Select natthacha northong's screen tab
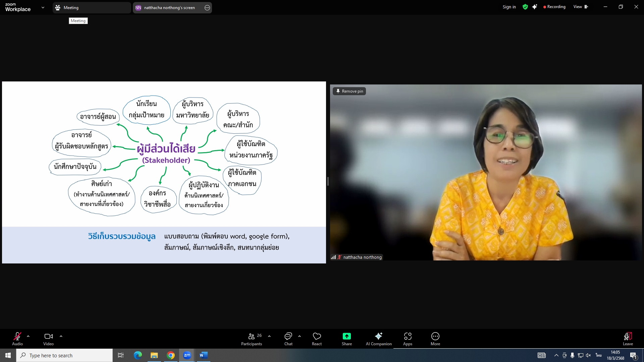This screenshot has height=362, width=644. tap(169, 8)
